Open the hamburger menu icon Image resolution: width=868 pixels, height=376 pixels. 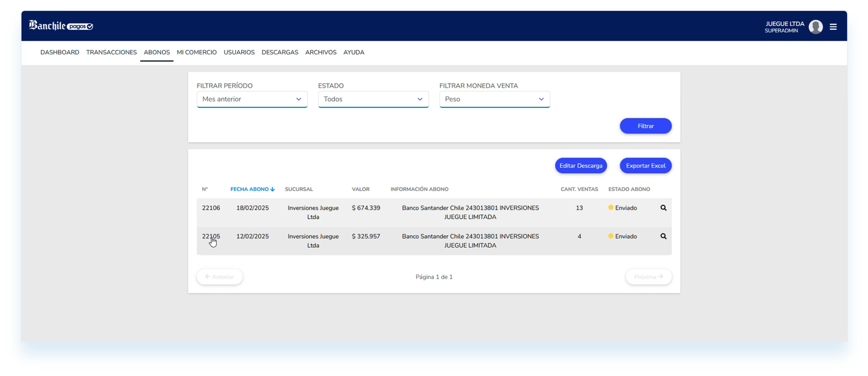tap(833, 27)
